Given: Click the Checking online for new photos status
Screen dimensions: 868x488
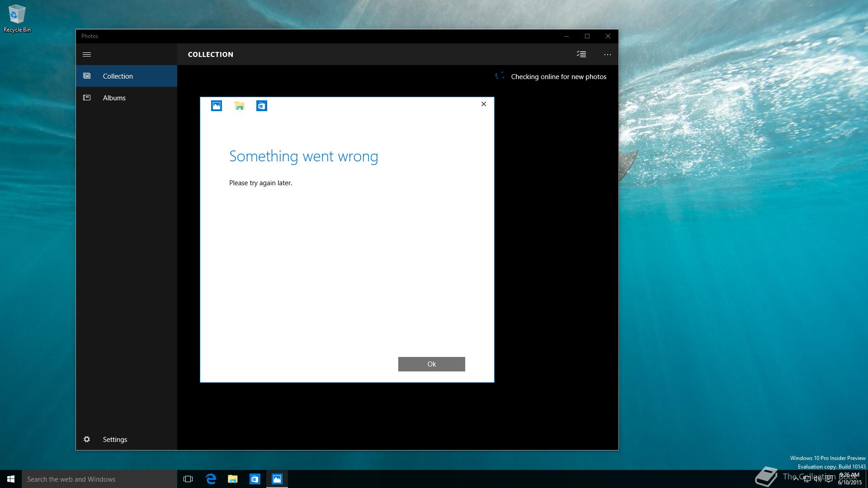Looking at the screenshot, I should [559, 77].
